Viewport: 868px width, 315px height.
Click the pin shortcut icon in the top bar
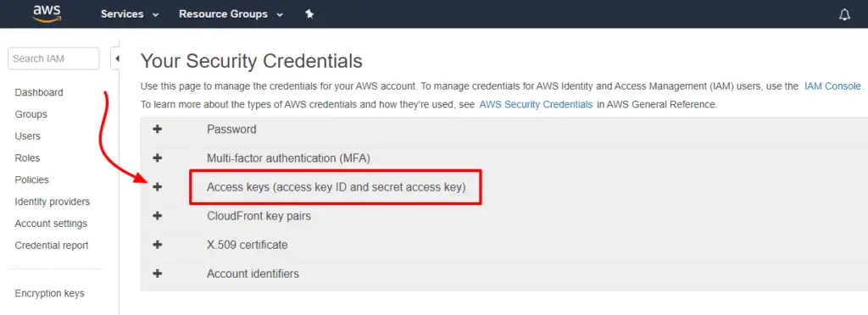[x=309, y=14]
